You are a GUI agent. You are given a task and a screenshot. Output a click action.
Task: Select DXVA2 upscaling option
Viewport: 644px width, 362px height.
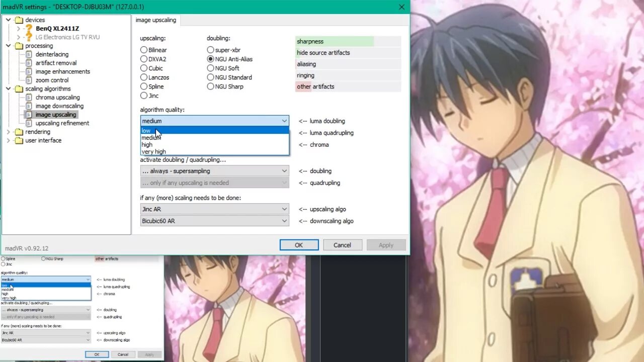point(144,59)
